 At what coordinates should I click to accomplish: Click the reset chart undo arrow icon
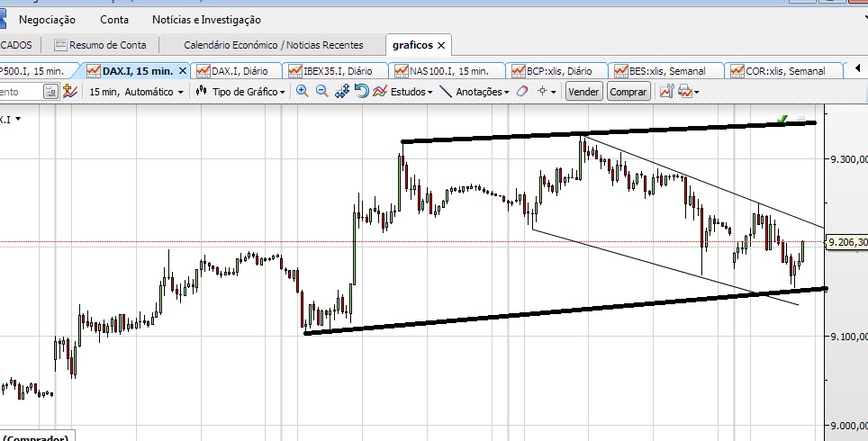[361, 91]
